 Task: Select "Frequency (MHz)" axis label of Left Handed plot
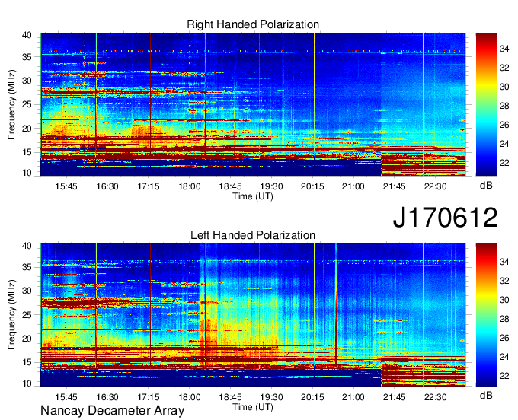pyautogui.click(x=11, y=315)
